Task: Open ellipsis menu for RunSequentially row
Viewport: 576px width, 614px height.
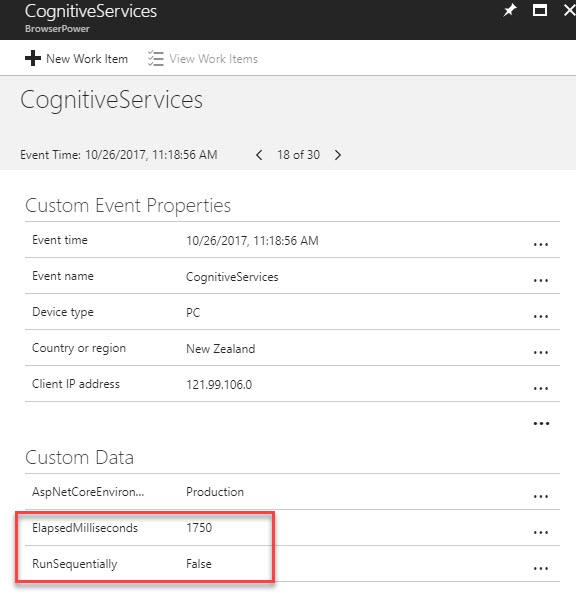Action: [541, 569]
